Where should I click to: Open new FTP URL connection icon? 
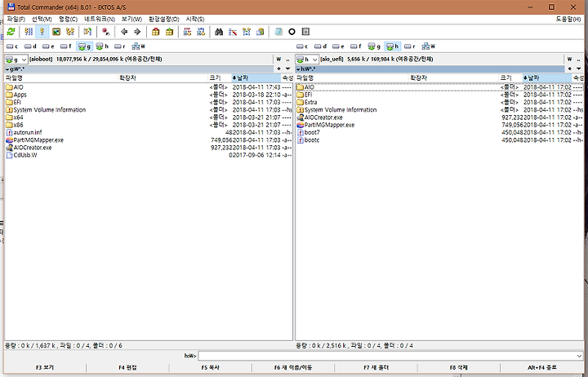point(201,32)
